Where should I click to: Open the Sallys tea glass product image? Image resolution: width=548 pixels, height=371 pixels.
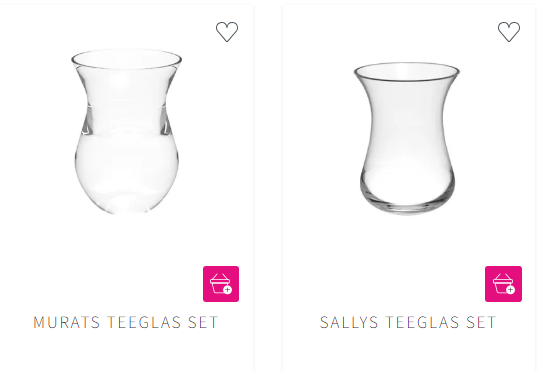407,138
